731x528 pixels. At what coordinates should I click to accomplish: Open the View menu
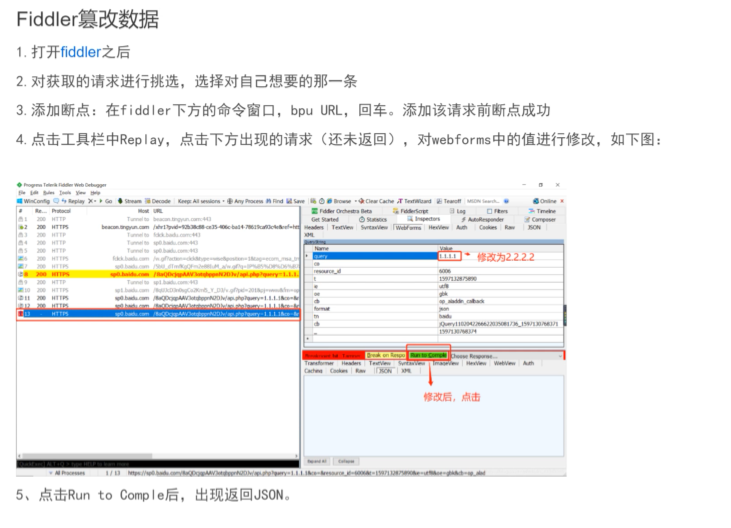tap(81, 192)
